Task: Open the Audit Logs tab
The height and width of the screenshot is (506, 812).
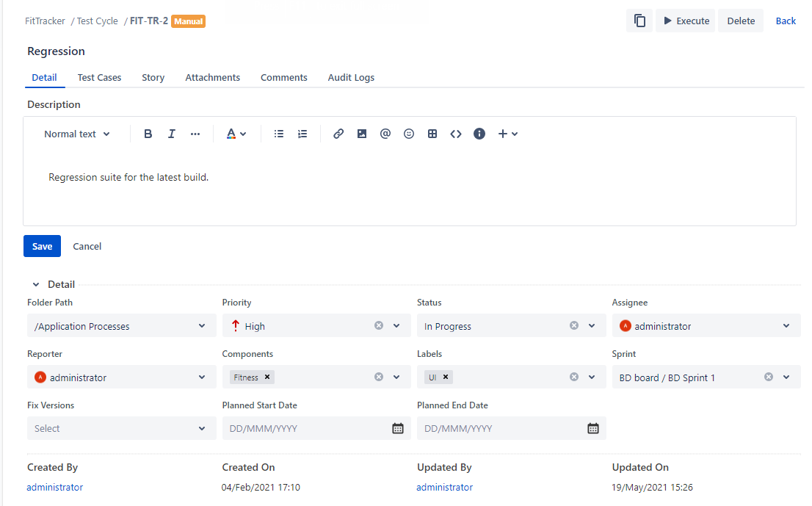Action: point(351,77)
